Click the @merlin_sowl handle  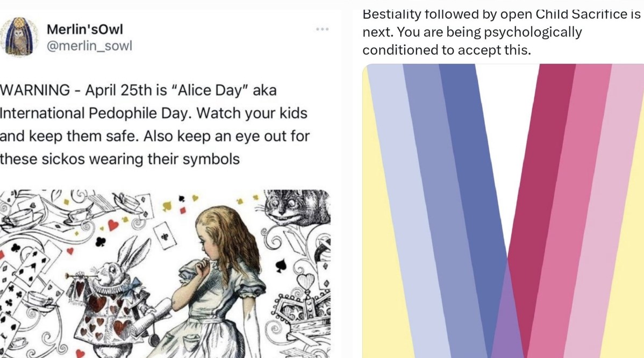89,46
